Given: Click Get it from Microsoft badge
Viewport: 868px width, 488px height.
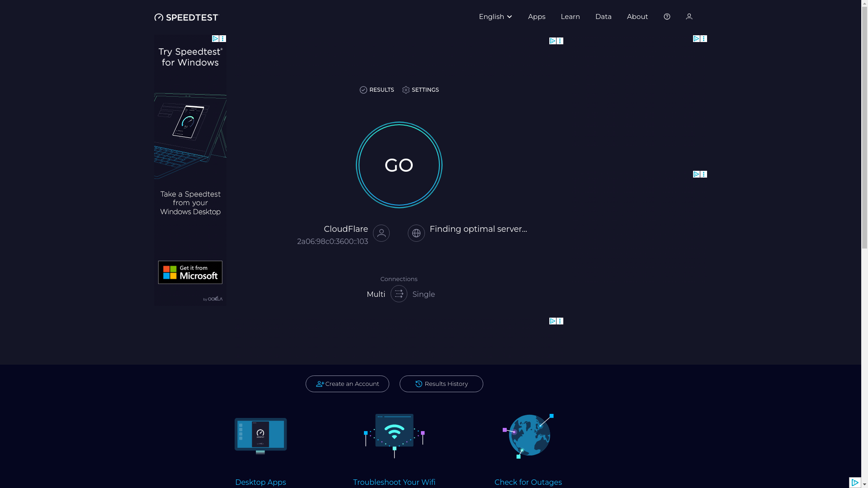Looking at the screenshot, I should click(x=190, y=272).
